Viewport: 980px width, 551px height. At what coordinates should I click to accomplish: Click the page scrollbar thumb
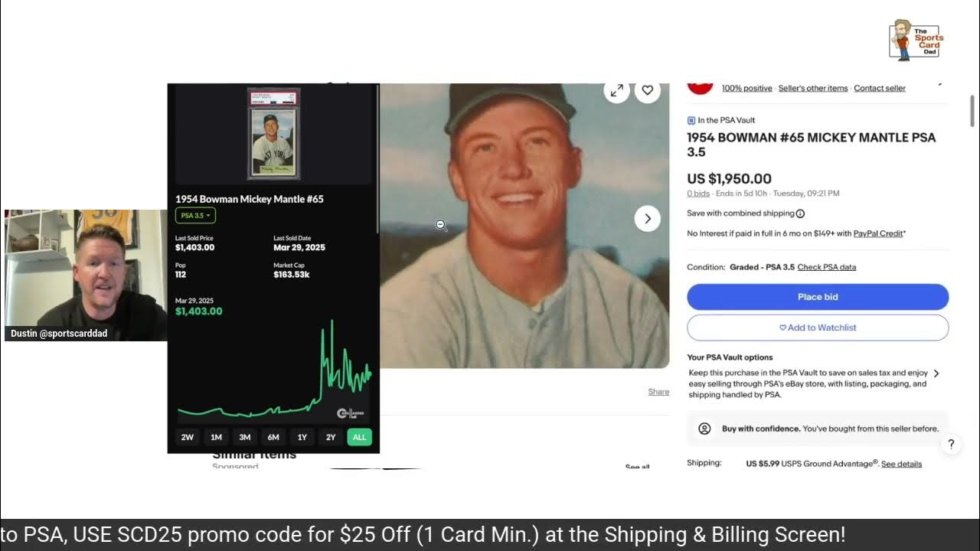[973, 112]
